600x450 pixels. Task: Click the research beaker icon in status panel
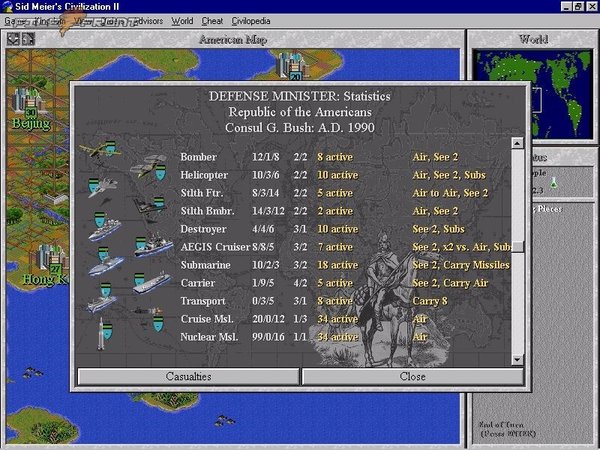click(x=553, y=183)
